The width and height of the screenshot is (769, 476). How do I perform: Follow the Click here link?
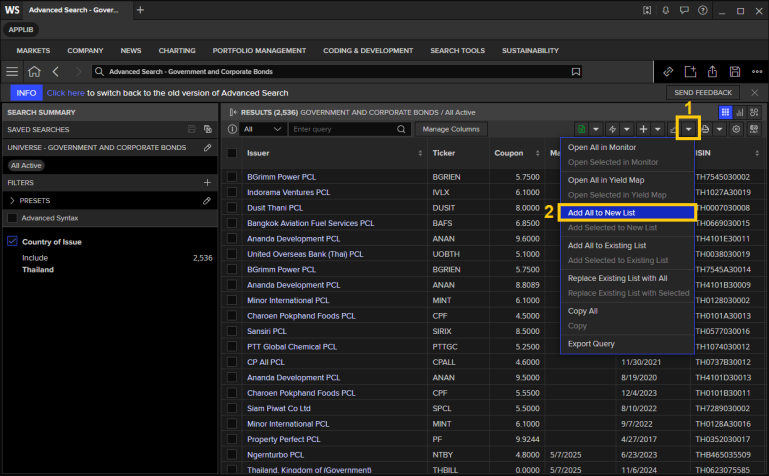(x=66, y=93)
